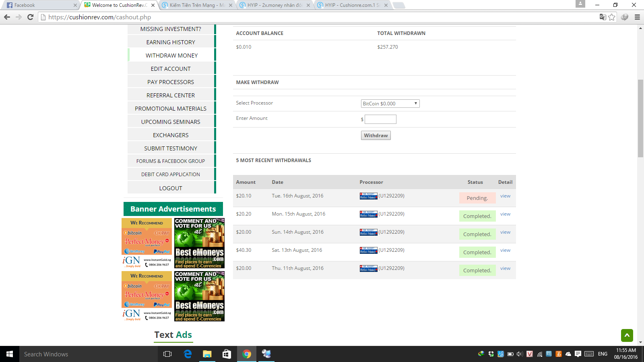Click the extension icon beside the bookmark star

[x=625, y=17]
